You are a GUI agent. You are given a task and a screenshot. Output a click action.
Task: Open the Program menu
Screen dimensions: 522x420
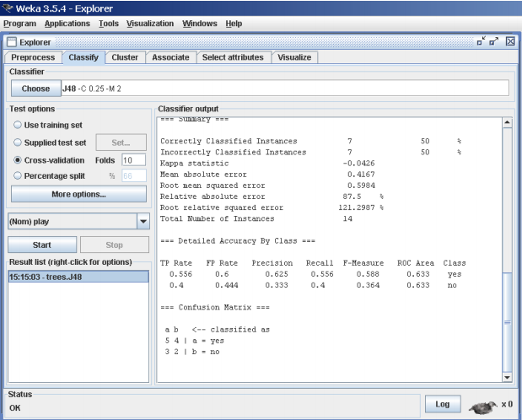[19, 24]
